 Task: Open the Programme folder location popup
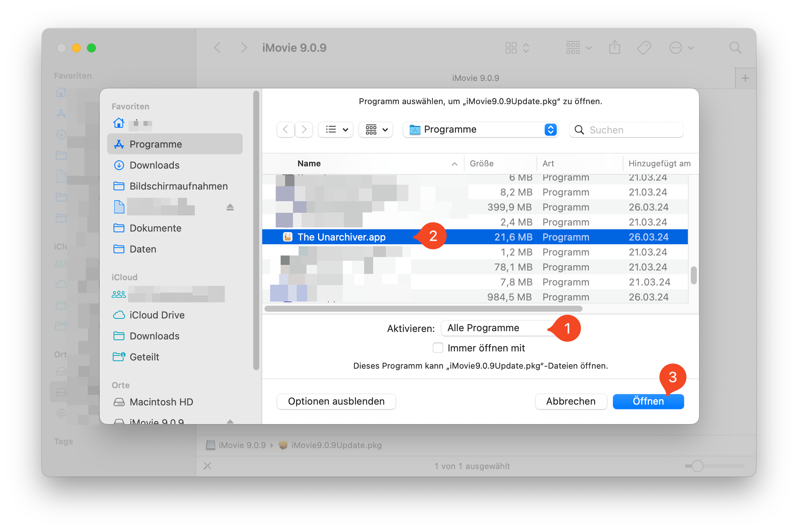click(481, 130)
